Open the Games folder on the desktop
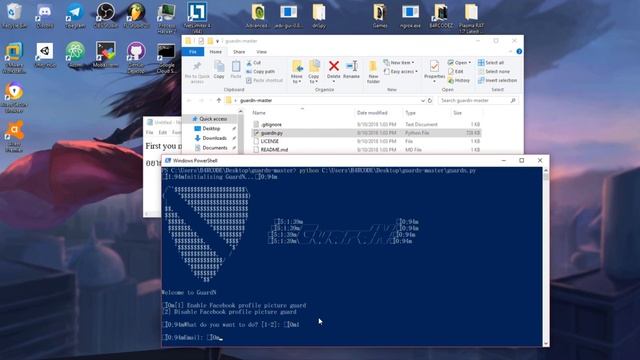 coord(380,16)
